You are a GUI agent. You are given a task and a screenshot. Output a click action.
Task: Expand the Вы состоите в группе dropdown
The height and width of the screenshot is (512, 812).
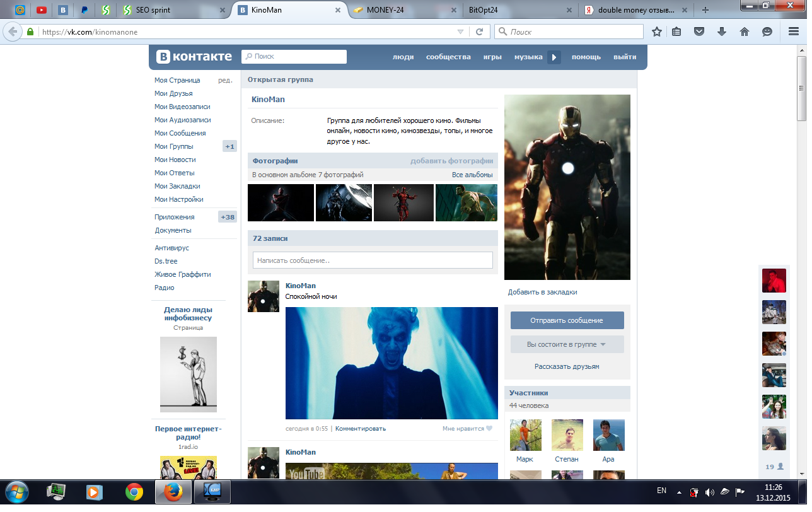tap(567, 345)
